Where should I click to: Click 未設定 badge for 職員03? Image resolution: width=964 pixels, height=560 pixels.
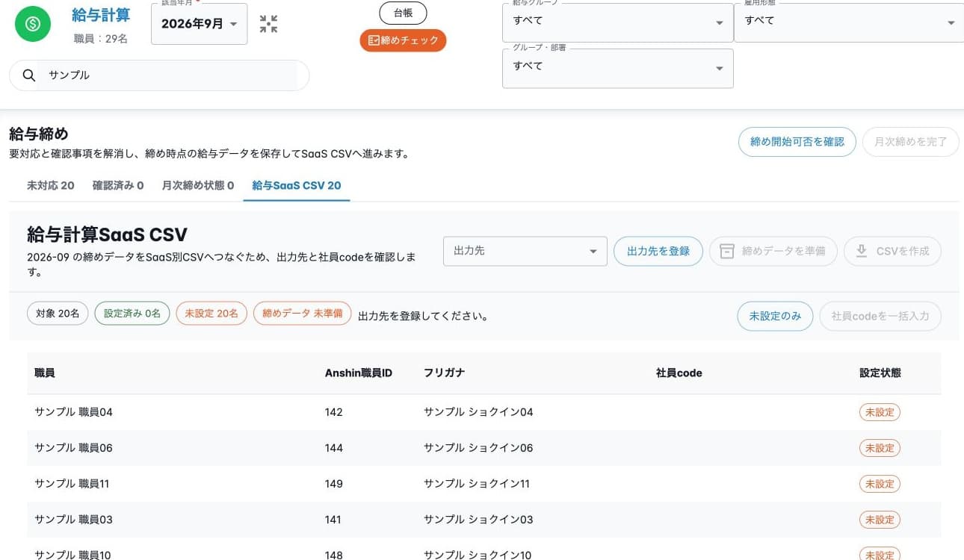point(880,520)
